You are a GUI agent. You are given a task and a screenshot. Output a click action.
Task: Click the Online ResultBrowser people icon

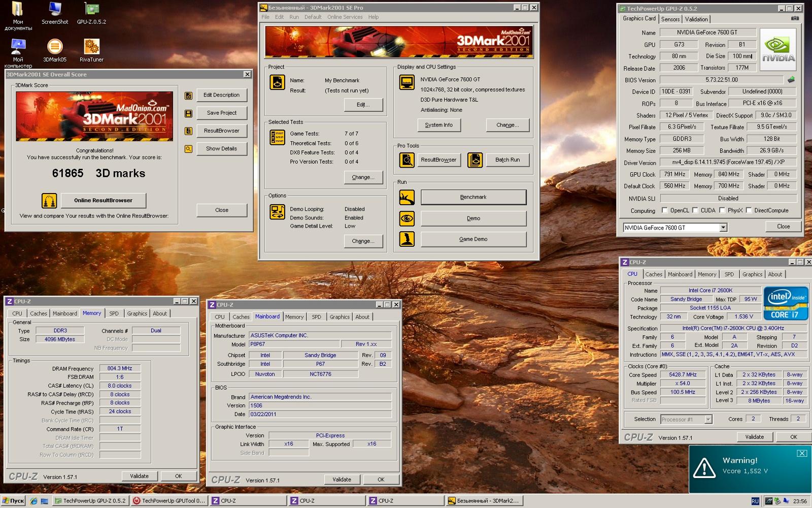pos(49,201)
